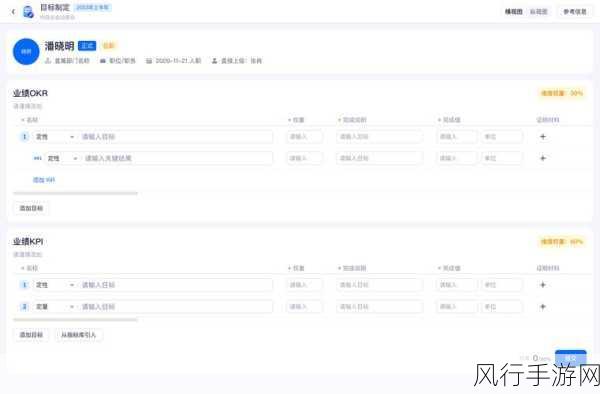The height and width of the screenshot is (394, 600).
Task: Click the number 2 badge in KPI section
Action: tap(24, 306)
